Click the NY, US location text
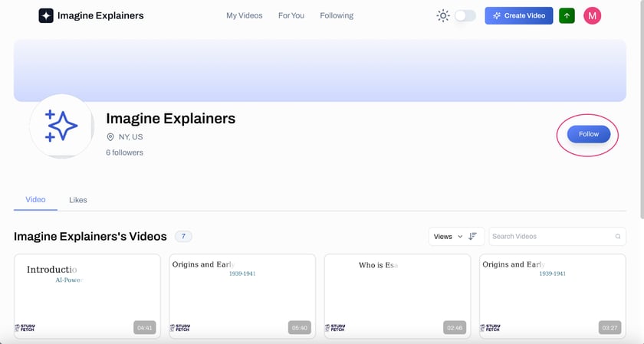644x344 pixels. coord(130,136)
